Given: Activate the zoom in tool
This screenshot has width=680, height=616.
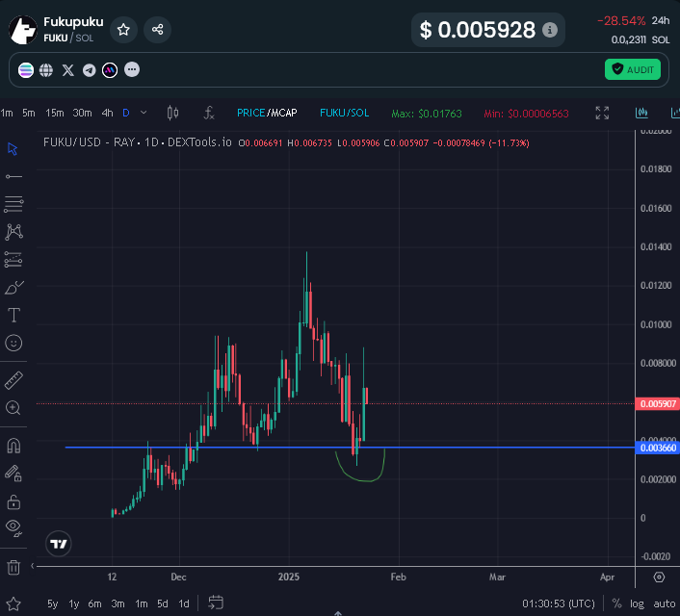Looking at the screenshot, I should (13, 408).
